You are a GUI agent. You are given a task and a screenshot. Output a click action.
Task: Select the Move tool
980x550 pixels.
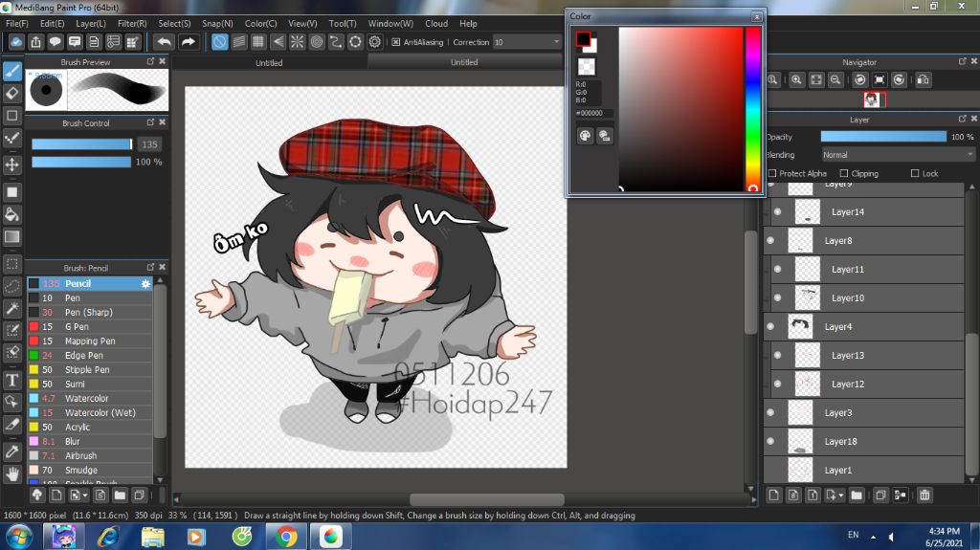[x=11, y=165]
